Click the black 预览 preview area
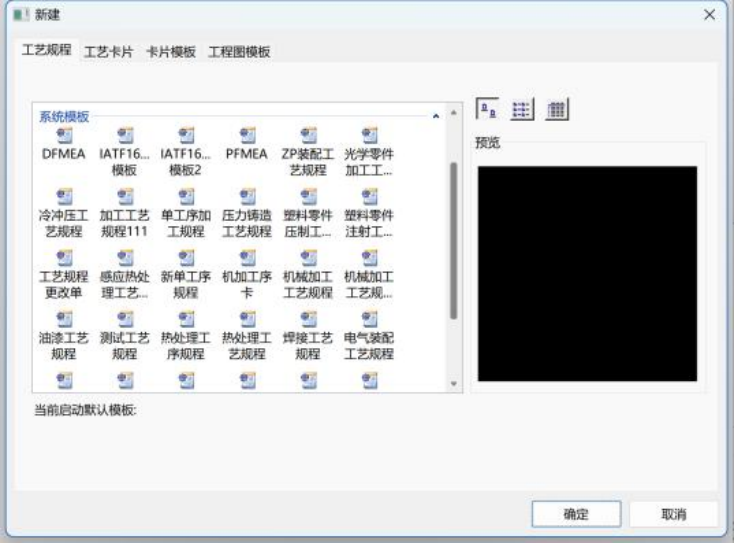Image resolution: width=735 pixels, height=543 pixels. click(x=587, y=274)
